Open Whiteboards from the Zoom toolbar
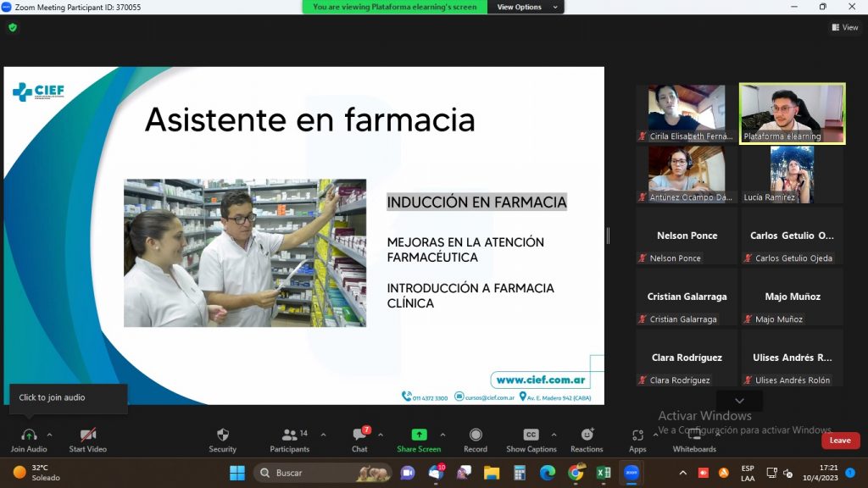 click(x=694, y=440)
